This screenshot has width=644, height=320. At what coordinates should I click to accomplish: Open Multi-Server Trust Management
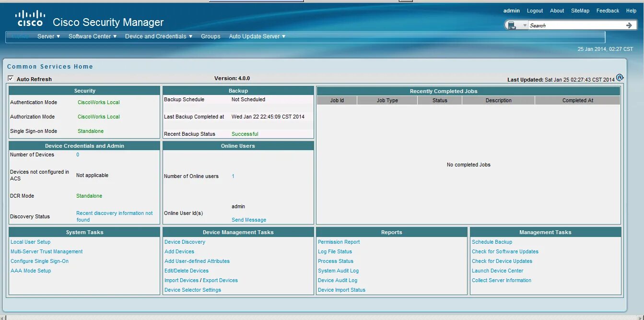(x=47, y=251)
